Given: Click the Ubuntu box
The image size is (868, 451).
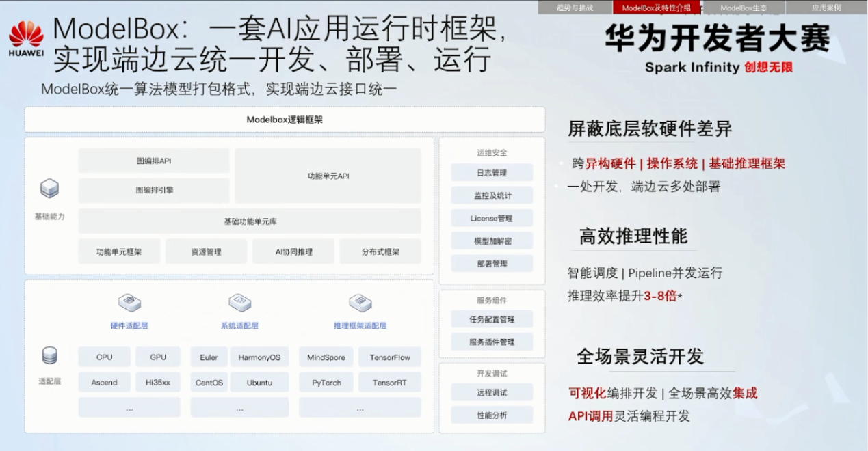Looking at the screenshot, I should (x=259, y=382).
